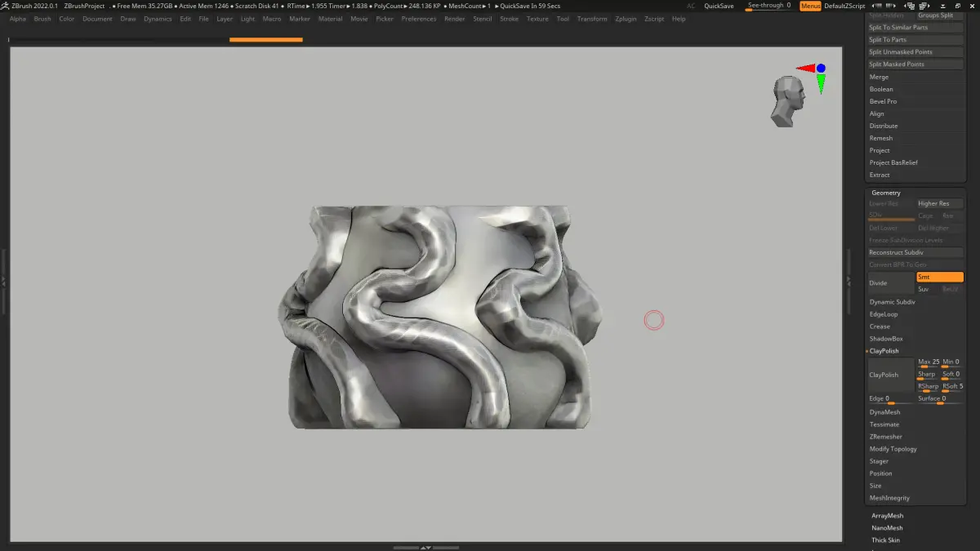Open the Stroke menu
The width and height of the screenshot is (980, 551).
pyautogui.click(x=509, y=19)
